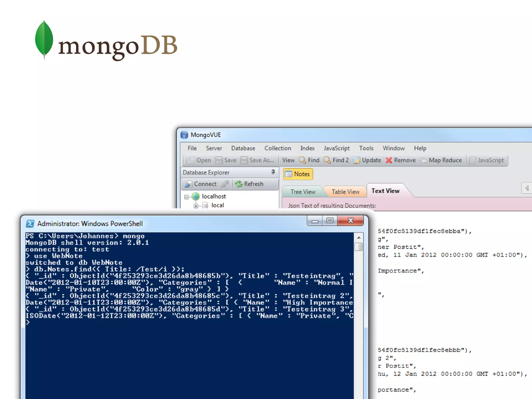This screenshot has height=399, width=532.
Task: Expand the local database node
Action: coord(196,206)
